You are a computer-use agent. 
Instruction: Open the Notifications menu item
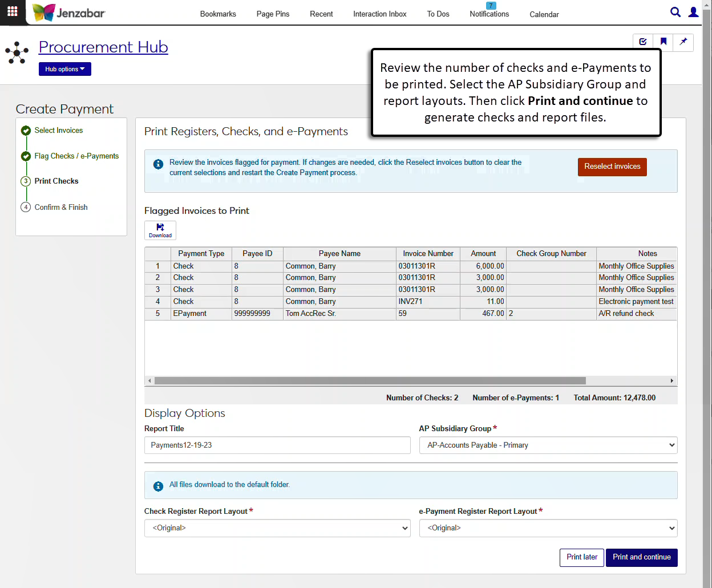[489, 14]
